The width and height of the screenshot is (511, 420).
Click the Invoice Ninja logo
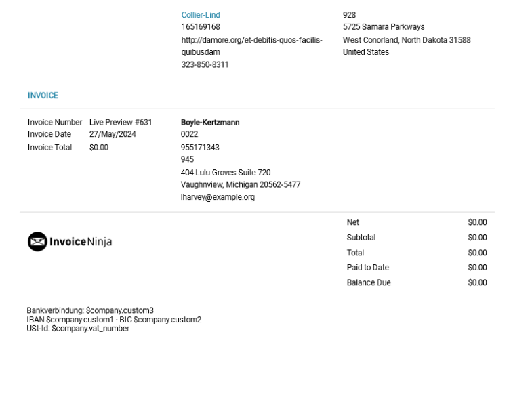70,241
